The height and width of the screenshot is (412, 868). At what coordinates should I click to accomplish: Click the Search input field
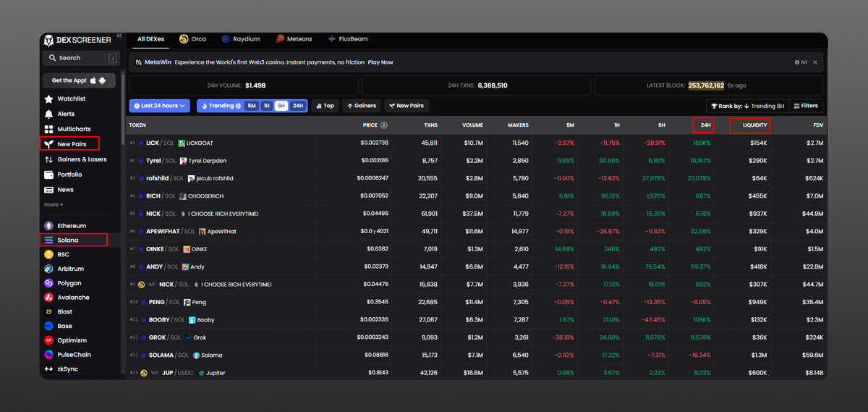pos(82,58)
